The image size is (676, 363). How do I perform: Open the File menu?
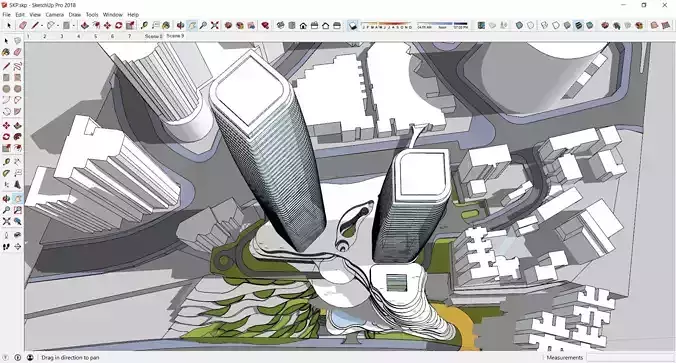(6, 15)
